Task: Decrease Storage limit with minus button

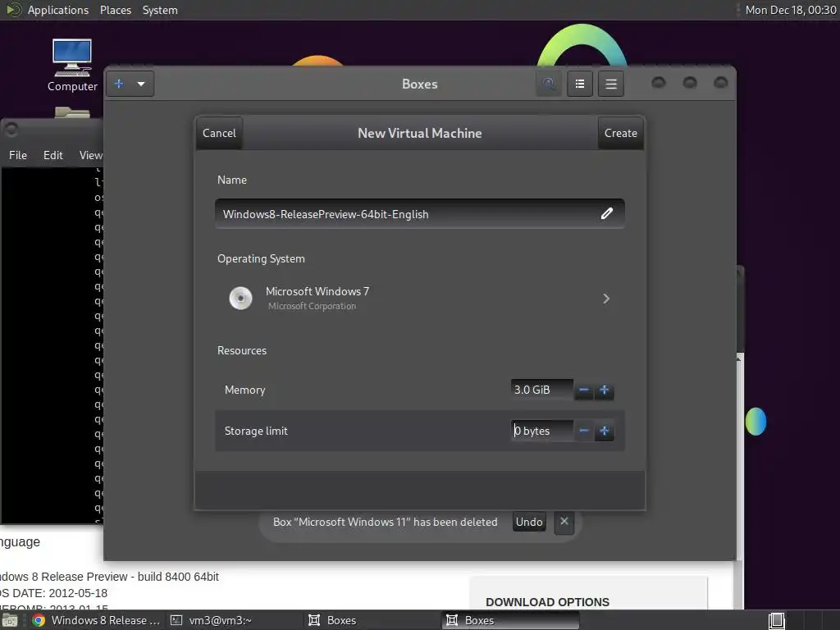Action: pos(584,431)
